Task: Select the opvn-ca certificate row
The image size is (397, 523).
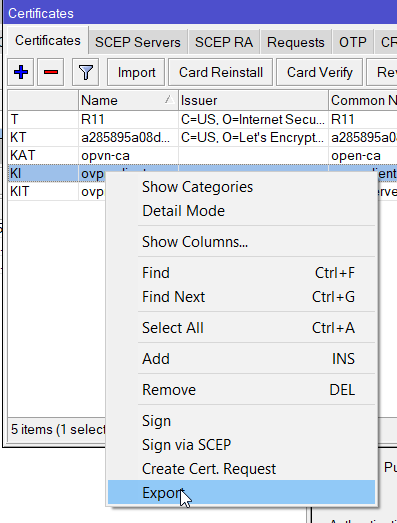Action: 202,155
